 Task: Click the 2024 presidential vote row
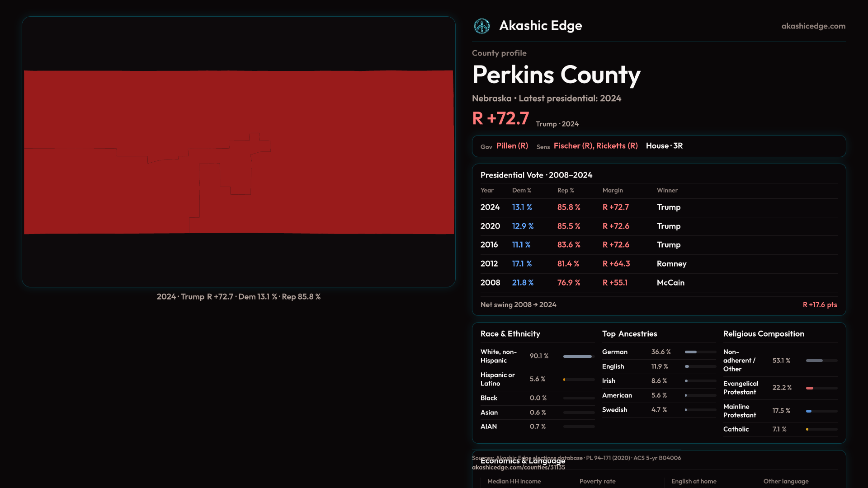(658, 207)
